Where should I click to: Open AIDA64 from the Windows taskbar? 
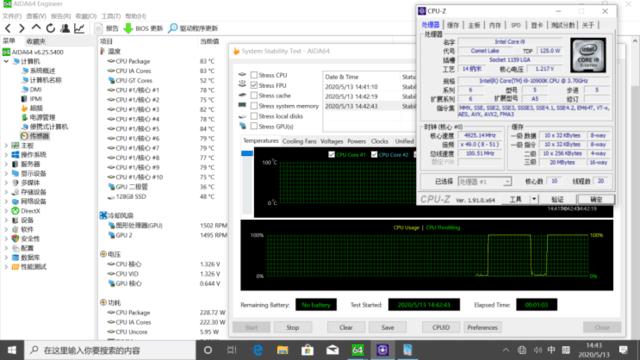pos(358,350)
